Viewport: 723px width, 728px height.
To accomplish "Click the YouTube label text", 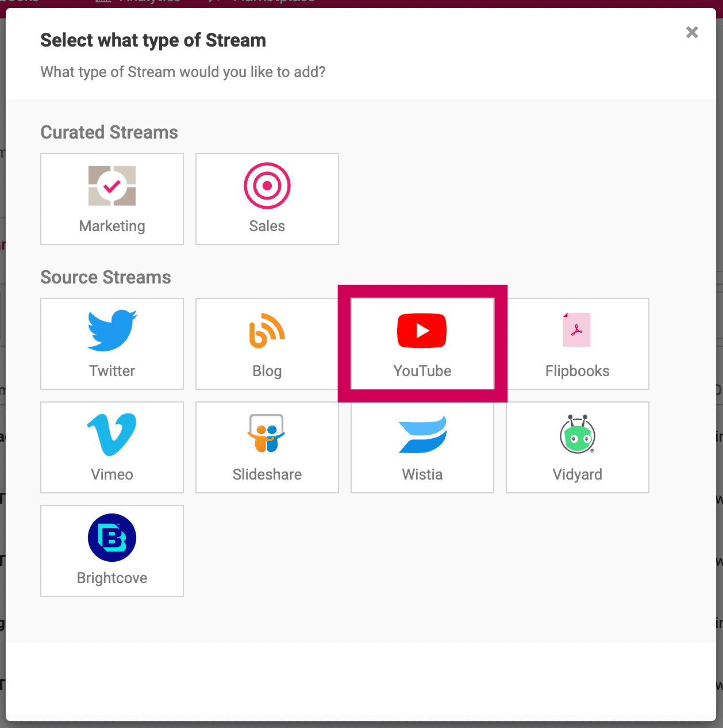I will coord(422,371).
